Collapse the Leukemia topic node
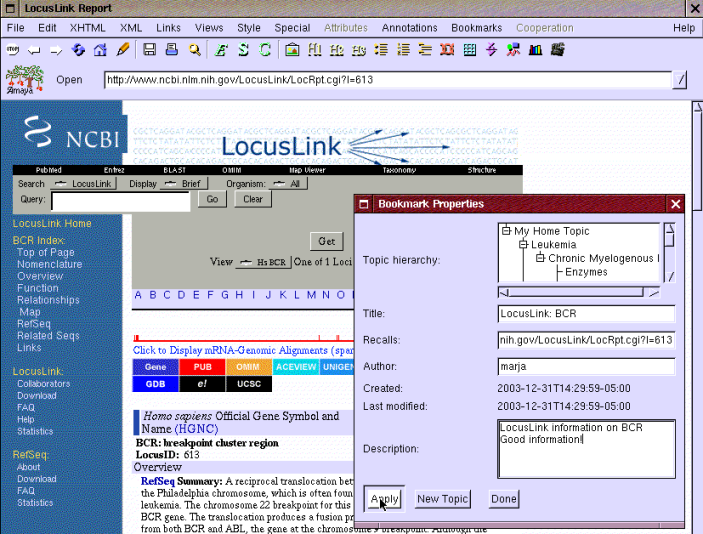This screenshot has height=534, width=703. pyautogui.click(x=523, y=244)
